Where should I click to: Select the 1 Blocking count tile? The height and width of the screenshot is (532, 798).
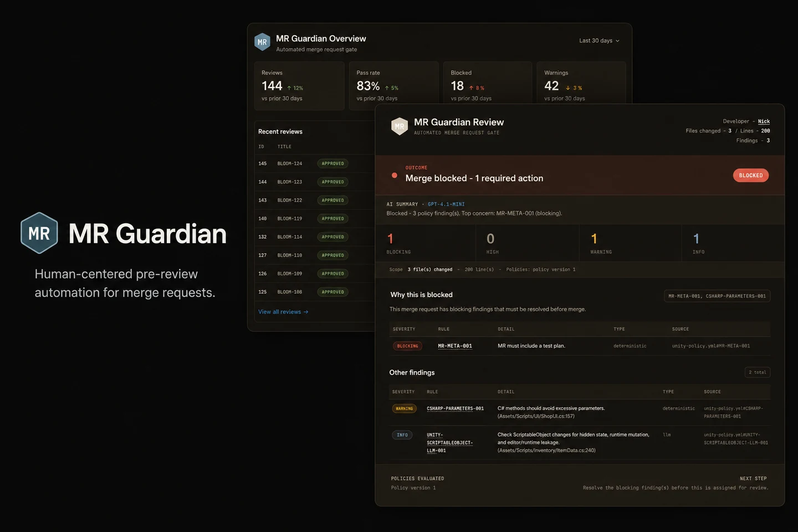coord(426,243)
